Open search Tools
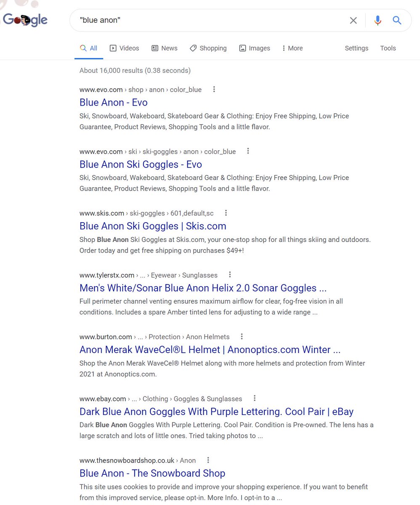 (388, 48)
